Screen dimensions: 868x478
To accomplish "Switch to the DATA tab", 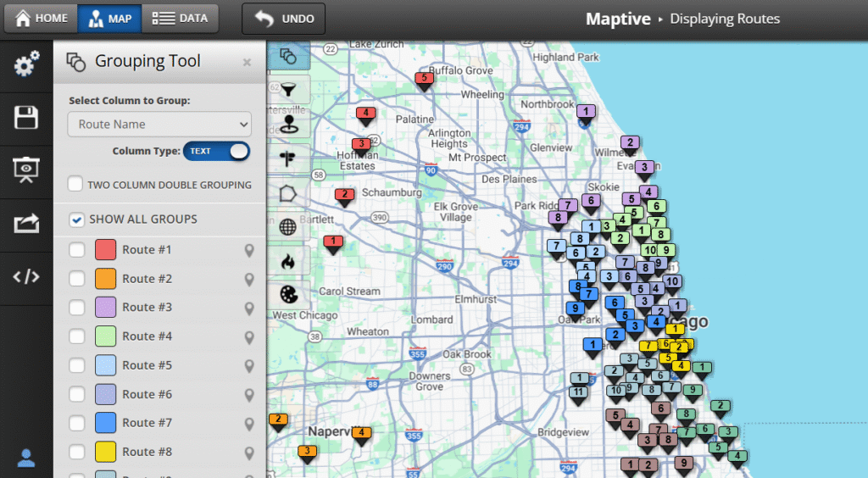I will pos(181,18).
